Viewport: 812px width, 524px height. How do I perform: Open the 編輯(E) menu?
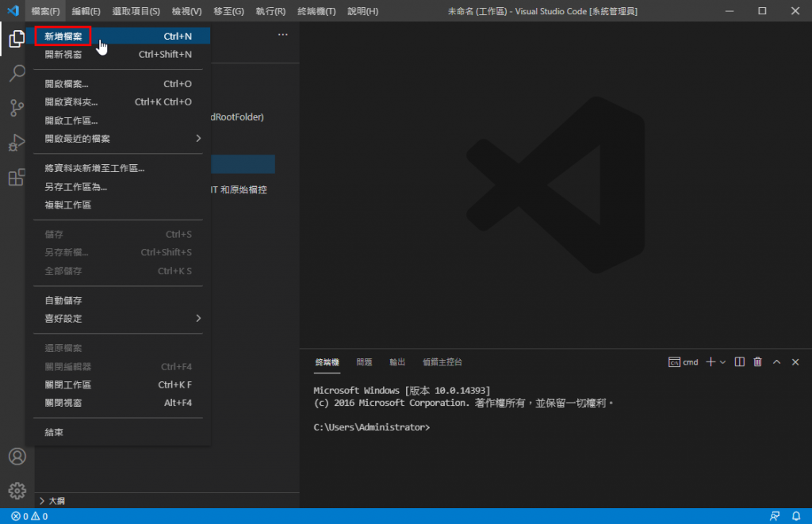pos(86,11)
